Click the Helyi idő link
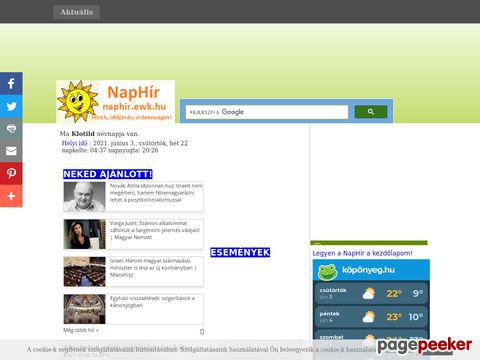Viewport: 480px width, 360px height. click(74, 143)
